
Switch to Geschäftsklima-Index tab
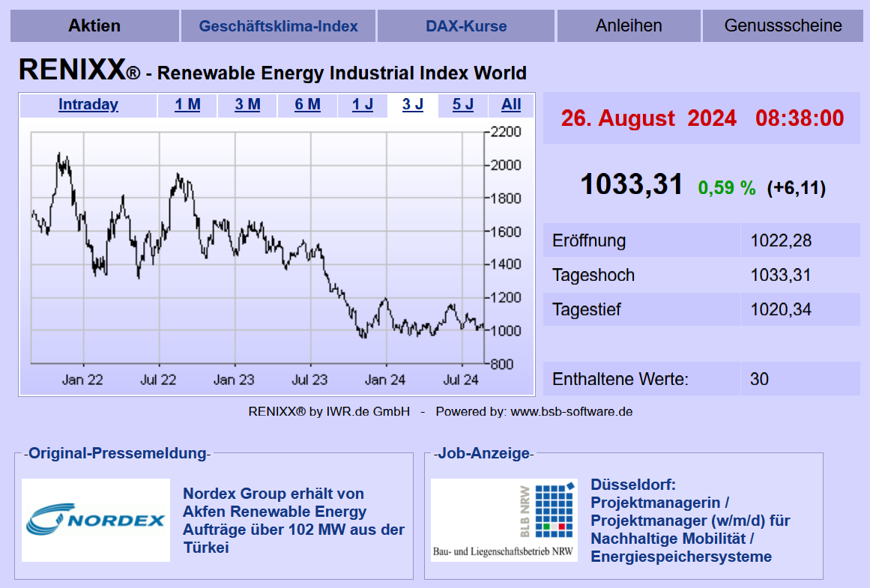point(278,26)
